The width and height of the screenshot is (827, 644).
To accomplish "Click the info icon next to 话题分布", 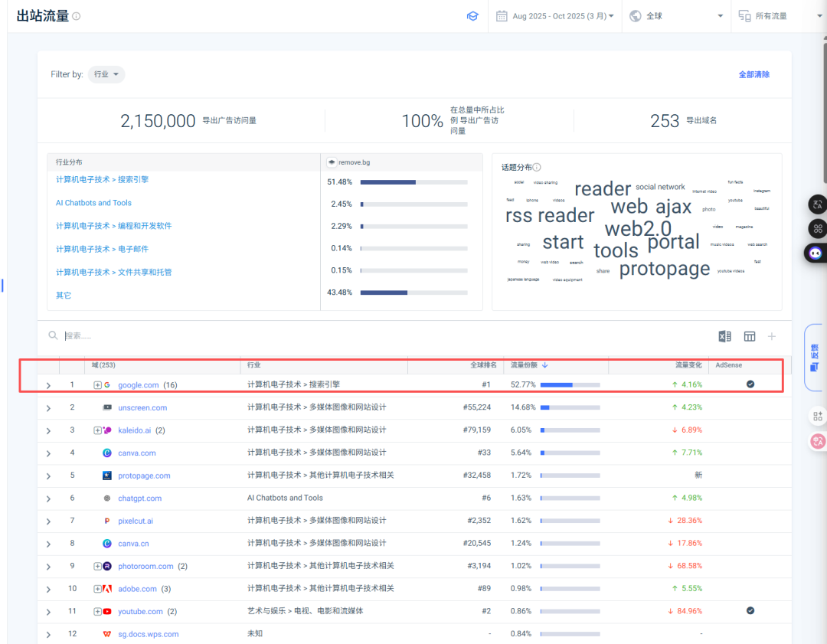I will click(x=536, y=167).
